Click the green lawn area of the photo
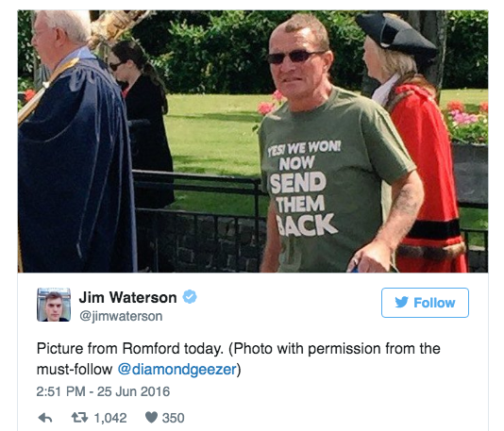 pos(212,135)
